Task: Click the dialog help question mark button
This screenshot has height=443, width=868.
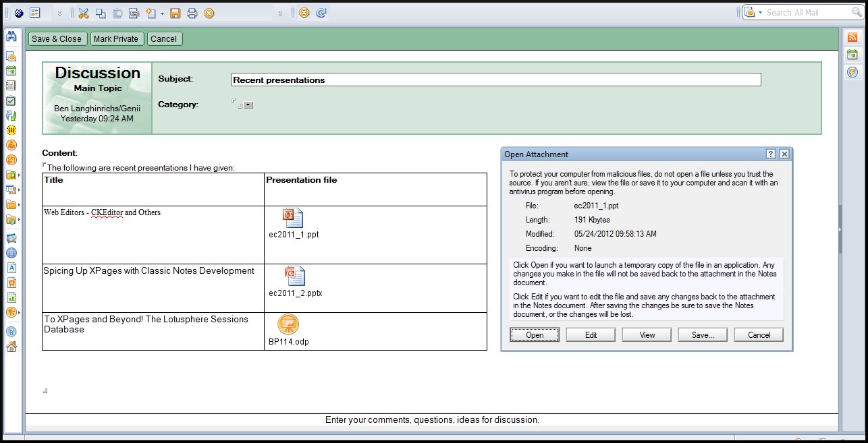Action: point(771,154)
